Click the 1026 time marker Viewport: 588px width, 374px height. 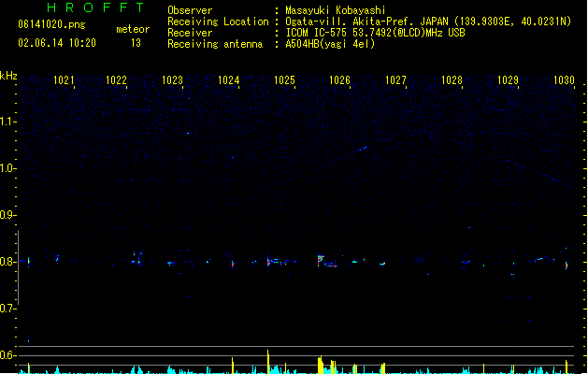[339, 80]
